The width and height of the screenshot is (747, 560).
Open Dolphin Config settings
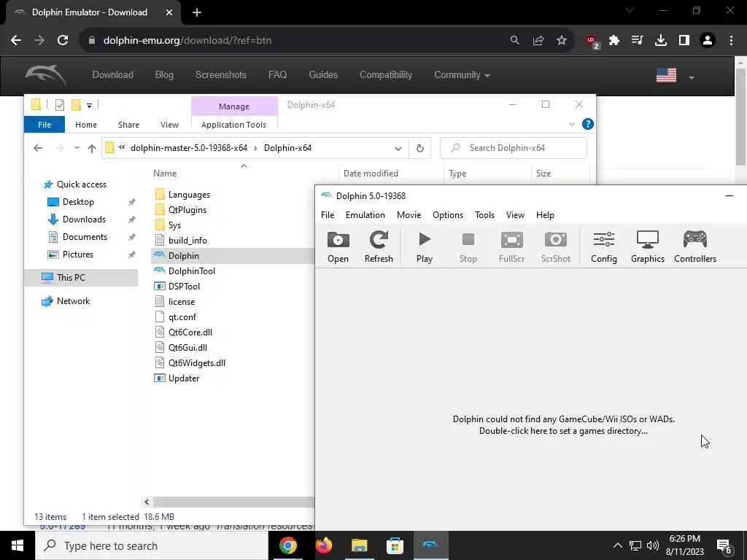click(x=603, y=246)
